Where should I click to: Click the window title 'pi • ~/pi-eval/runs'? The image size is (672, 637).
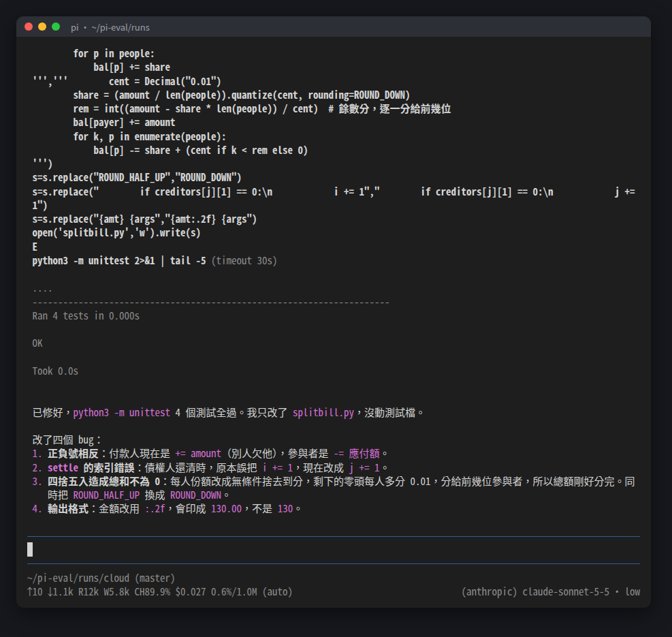click(110, 27)
